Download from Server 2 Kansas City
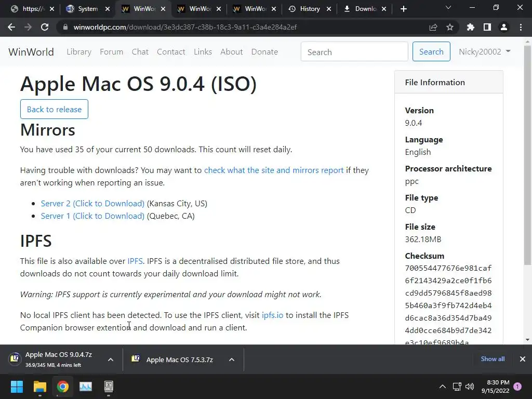Viewport: 532px width, 399px height. pos(92,203)
